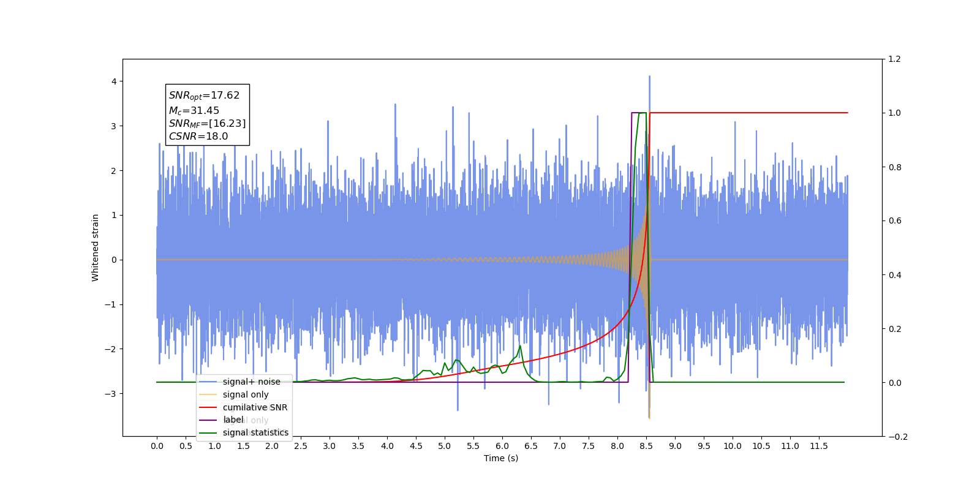Click the 8.5 tick on the time axis
The width and height of the screenshot is (980, 490).
[x=646, y=446]
